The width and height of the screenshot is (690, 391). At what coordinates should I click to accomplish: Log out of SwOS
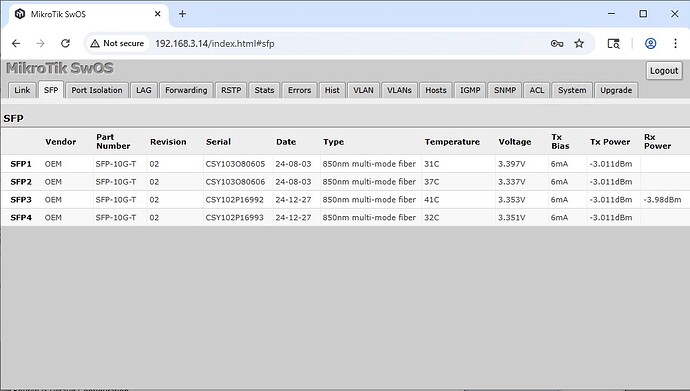click(664, 71)
